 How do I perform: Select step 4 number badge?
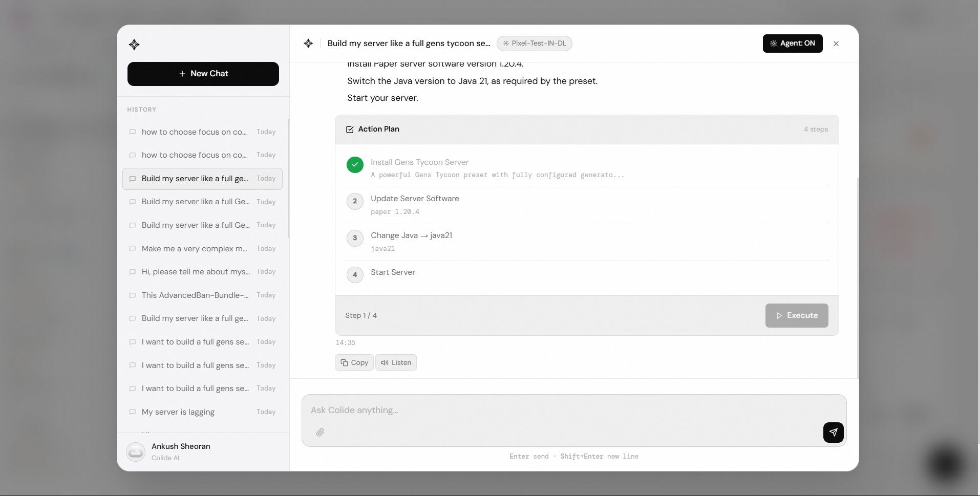point(355,275)
